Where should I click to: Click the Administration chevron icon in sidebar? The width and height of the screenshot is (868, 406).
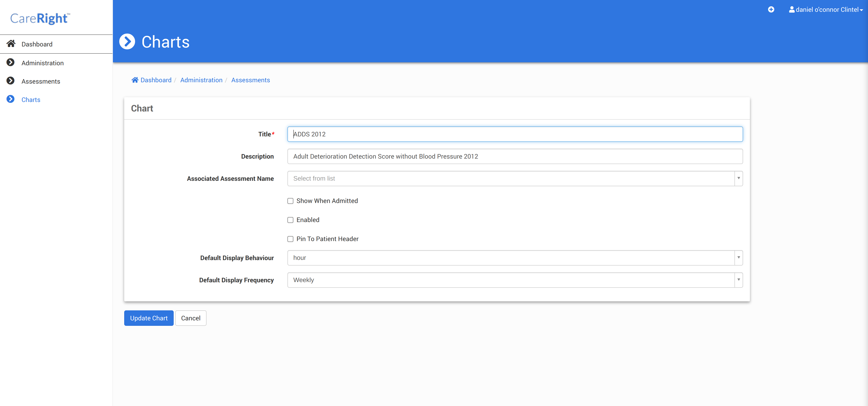pos(11,63)
